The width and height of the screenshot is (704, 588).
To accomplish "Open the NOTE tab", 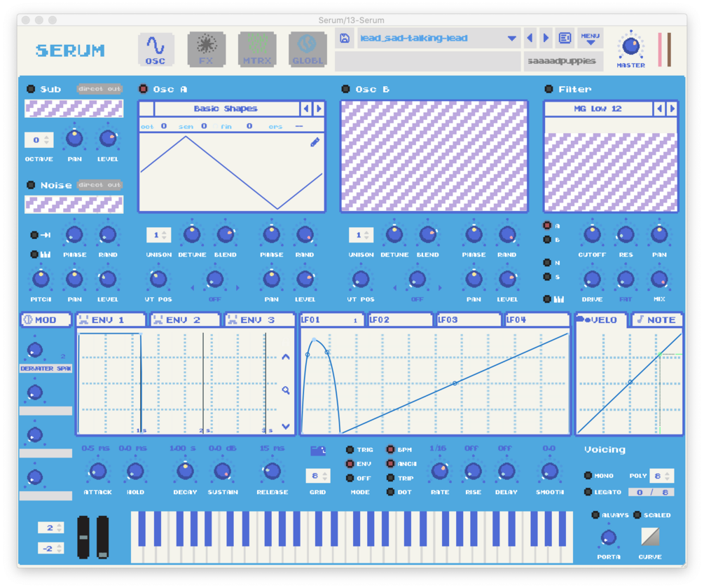I will tap(657, 320).
